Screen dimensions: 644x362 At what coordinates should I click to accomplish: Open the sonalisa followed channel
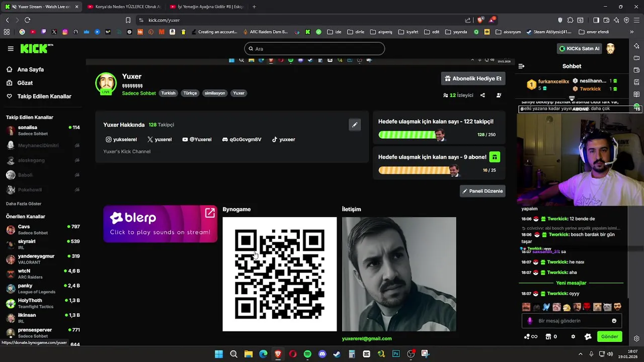point(43,130)
